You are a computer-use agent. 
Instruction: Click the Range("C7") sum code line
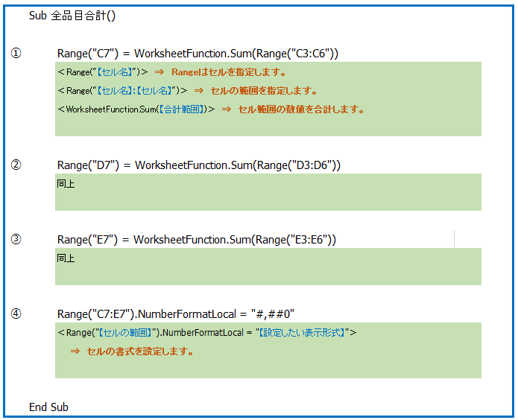(198, 54)
